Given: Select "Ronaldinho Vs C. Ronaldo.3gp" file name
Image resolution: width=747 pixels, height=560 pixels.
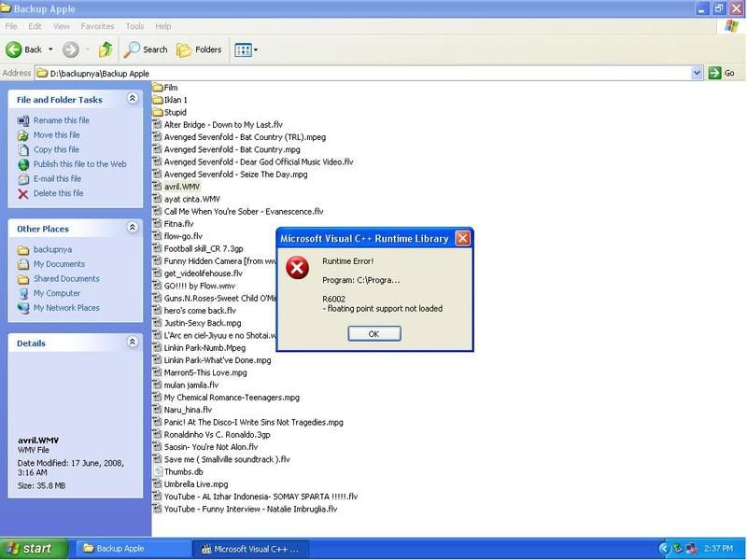Looking at the screenshot, I should tap(218, 434).
